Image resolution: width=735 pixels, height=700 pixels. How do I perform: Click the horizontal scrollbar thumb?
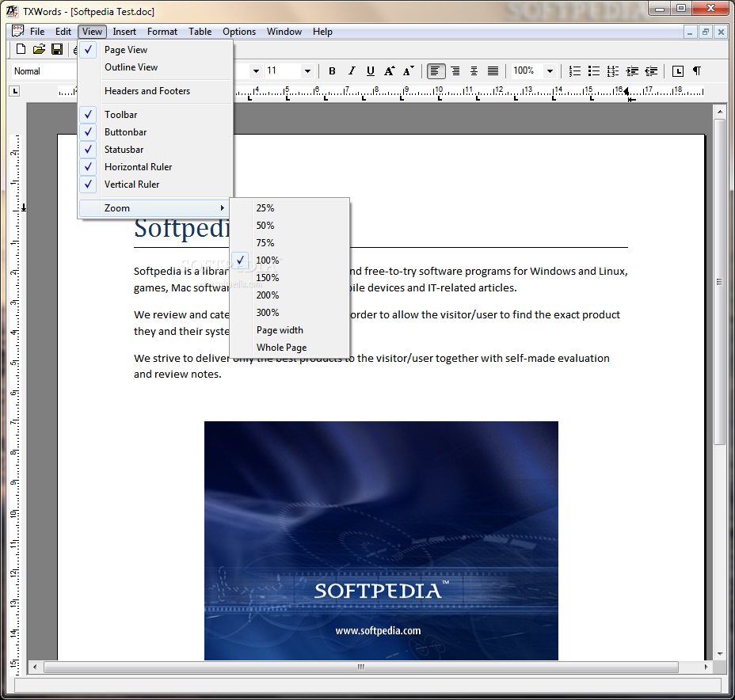pyautogui.click(x=361, y=667)
